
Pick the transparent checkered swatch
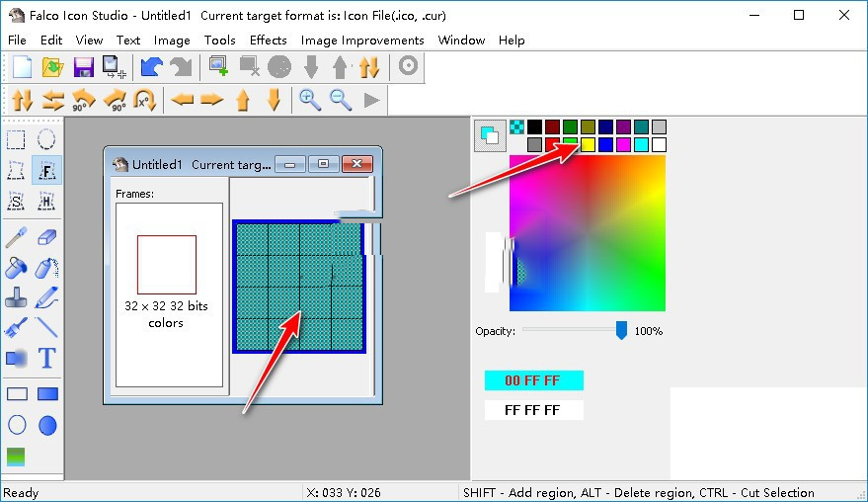[x=516, y=126]
